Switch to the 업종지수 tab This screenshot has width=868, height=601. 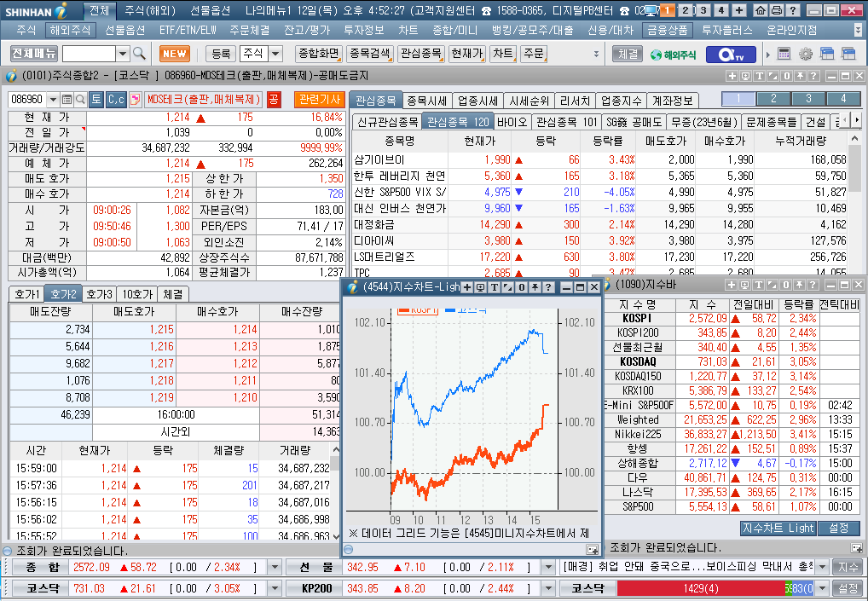click(621, 101)
